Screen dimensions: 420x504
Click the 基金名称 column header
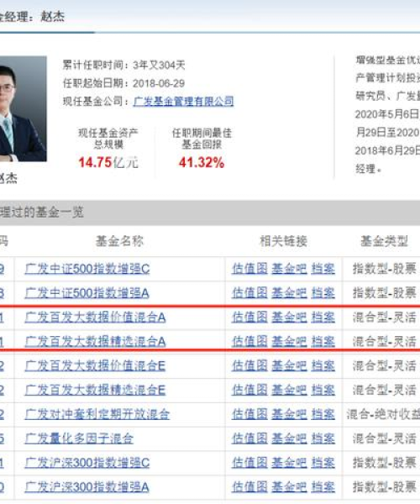tap(119, 241)
